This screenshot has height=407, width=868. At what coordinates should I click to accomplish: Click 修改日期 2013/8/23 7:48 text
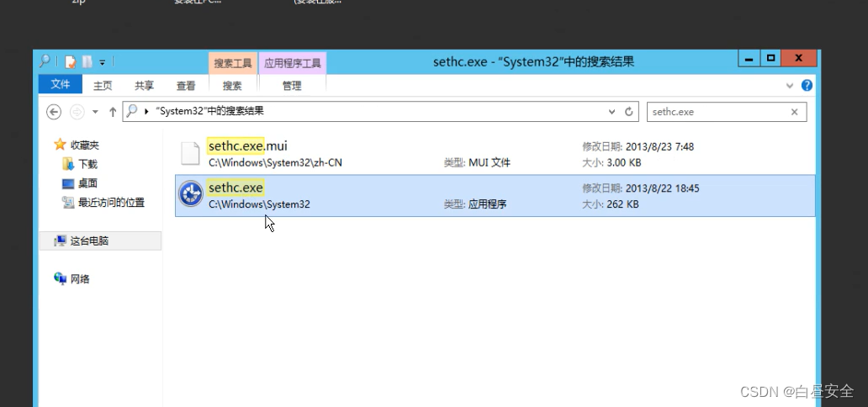coord(638,147)
